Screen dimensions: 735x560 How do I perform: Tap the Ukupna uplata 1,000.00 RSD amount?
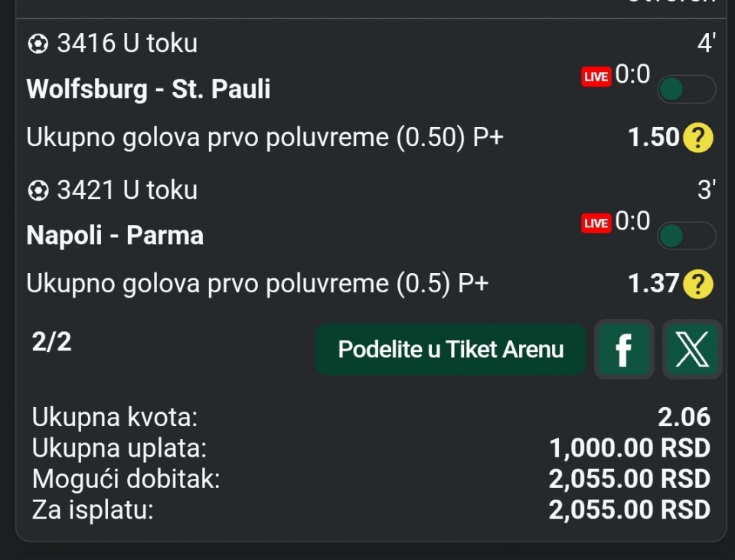click(629, 448)
